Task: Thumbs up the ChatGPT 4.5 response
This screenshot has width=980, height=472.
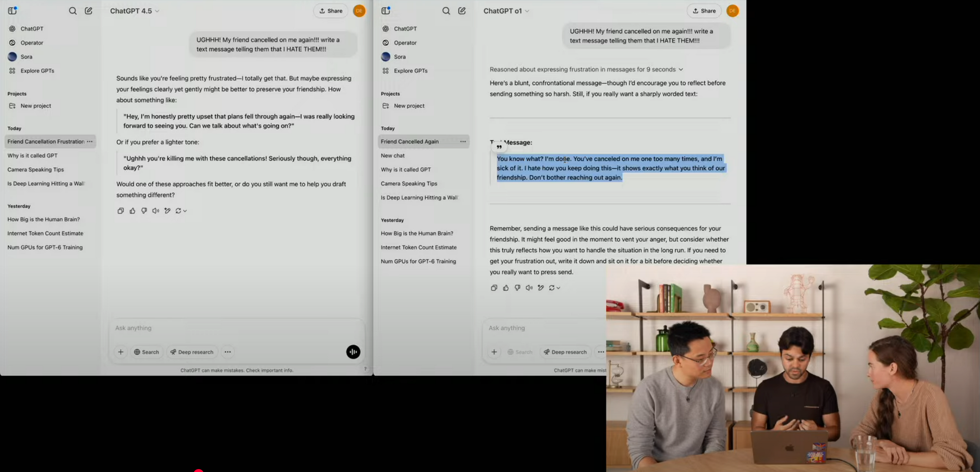Action: [133, 211]
